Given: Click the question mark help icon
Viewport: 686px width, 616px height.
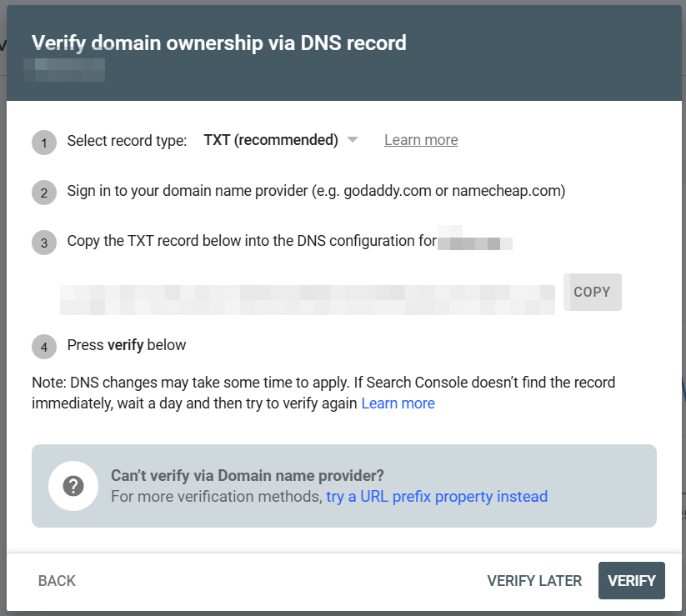Looking at the screenshot, I should coord(74,486).
